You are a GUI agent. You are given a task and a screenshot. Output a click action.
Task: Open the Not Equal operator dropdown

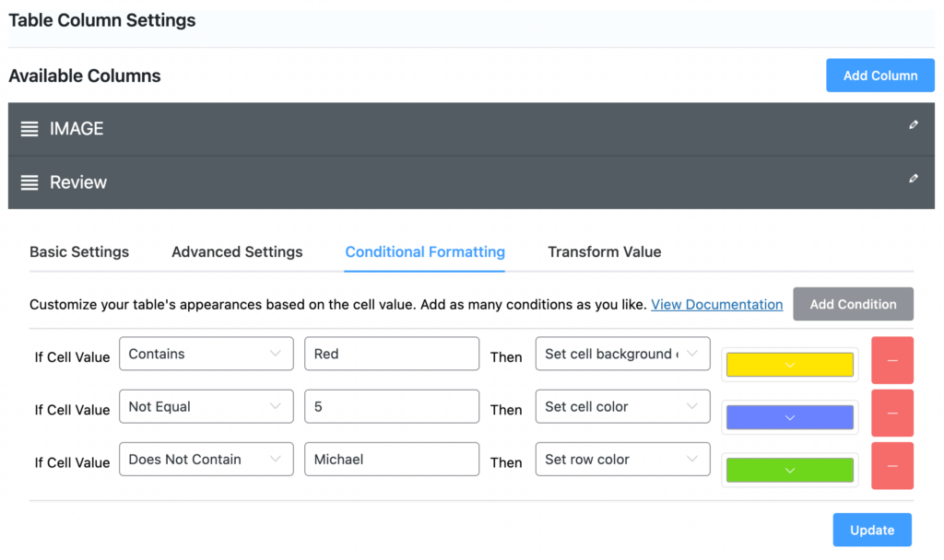[x=206, y=406]
